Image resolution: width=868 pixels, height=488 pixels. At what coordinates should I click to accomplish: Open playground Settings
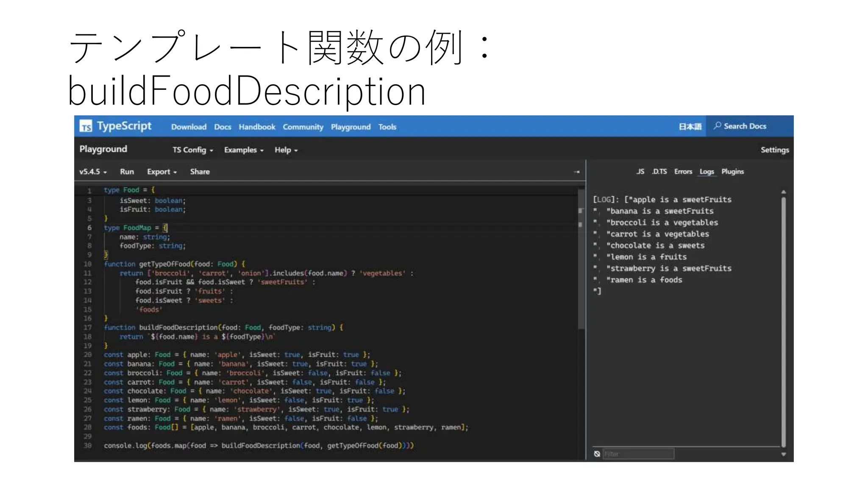coord(775,150)
